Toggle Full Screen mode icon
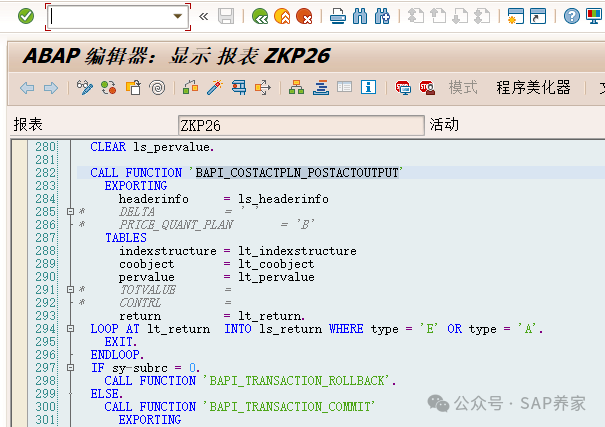This screenshot has width=605, height=427. (345, 87)
